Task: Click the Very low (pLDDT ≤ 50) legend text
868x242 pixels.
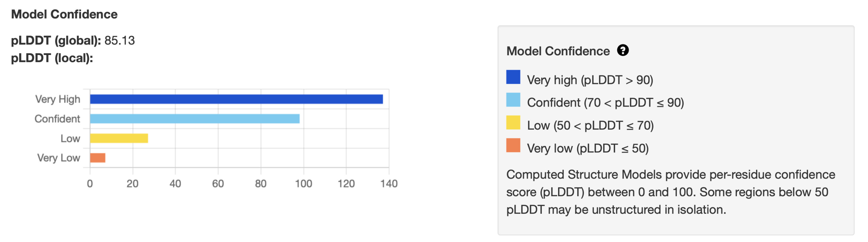Action: pyautogui.click(x=587, y=148)
